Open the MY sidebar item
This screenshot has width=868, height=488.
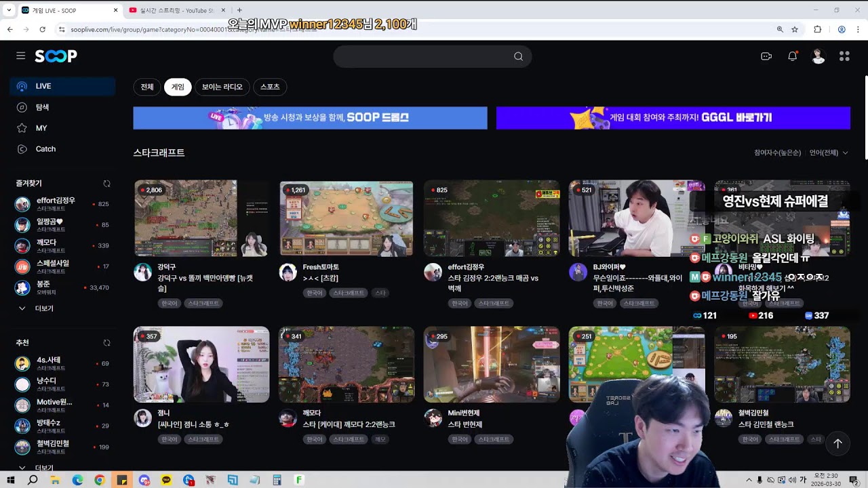point(62,128)
